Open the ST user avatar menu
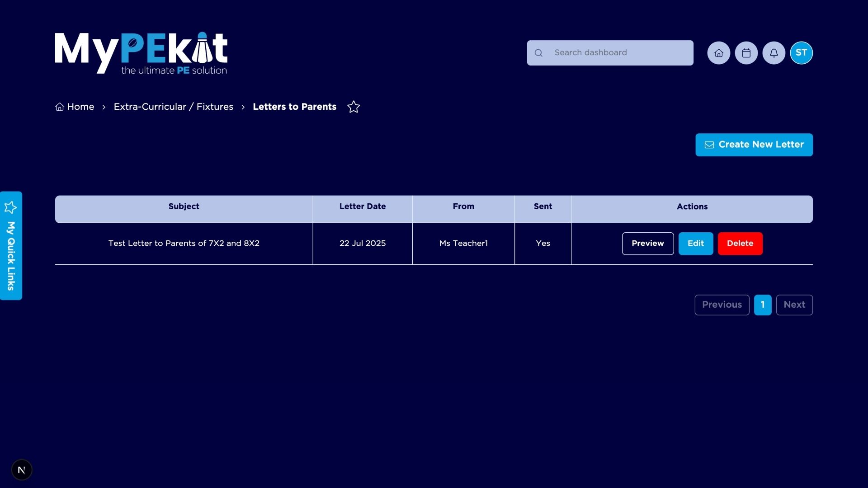The width and height of the screenshot is (868, 488). (801, 53)
